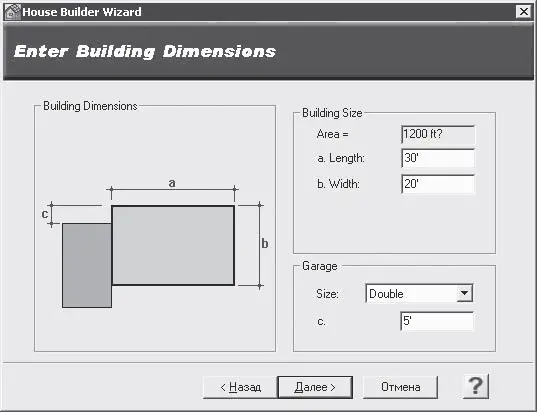The image size is (537, 412).
Task: Click the Далее next button
Action: click(315, 387)
